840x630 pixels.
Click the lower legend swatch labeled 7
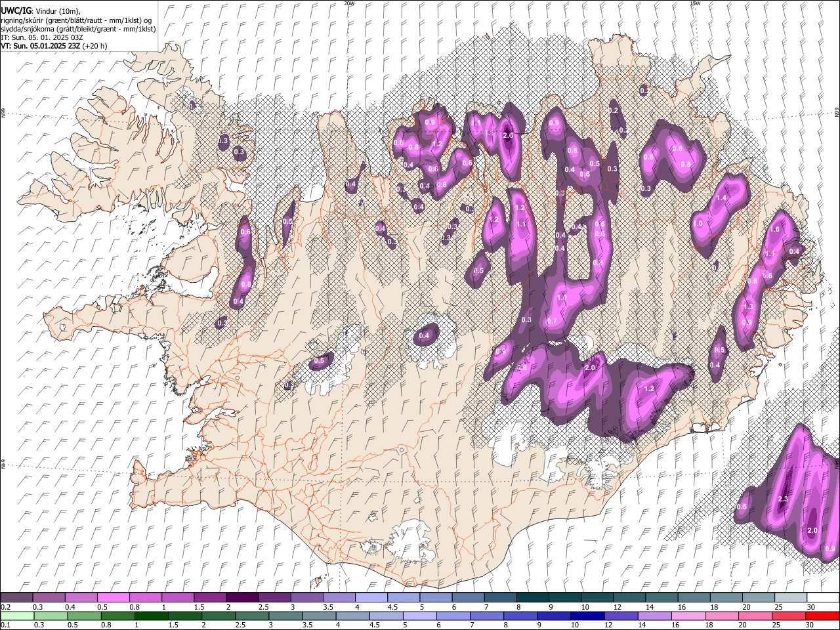pyautogui.click(x=487, y=616)
